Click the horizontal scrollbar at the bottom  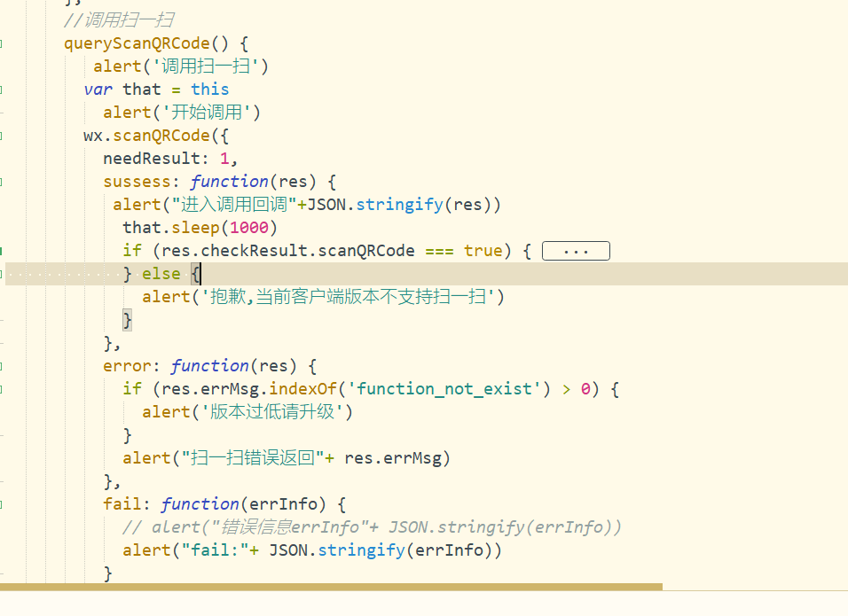click(331, 587)
